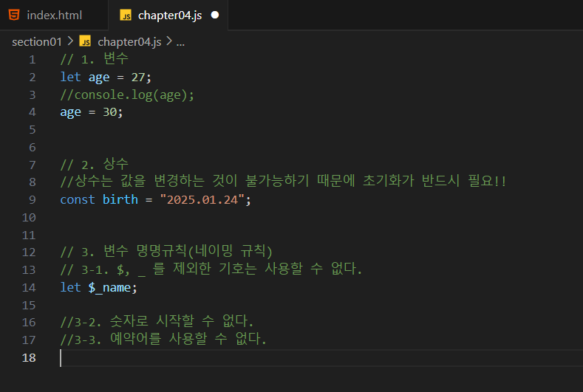The height and width of the screenshot is (392, 583).
Task: Click line number 14 in gutter
Action: [x=29, y=288]
